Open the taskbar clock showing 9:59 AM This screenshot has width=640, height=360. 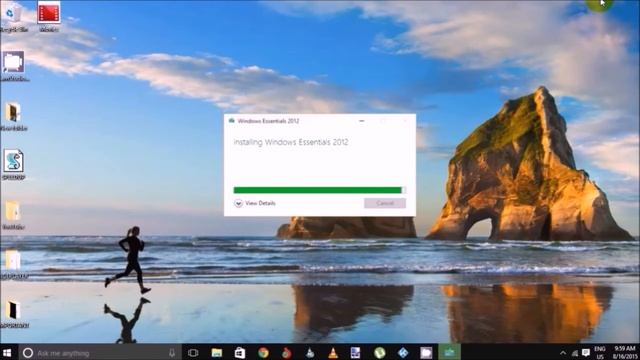[624, 353]
